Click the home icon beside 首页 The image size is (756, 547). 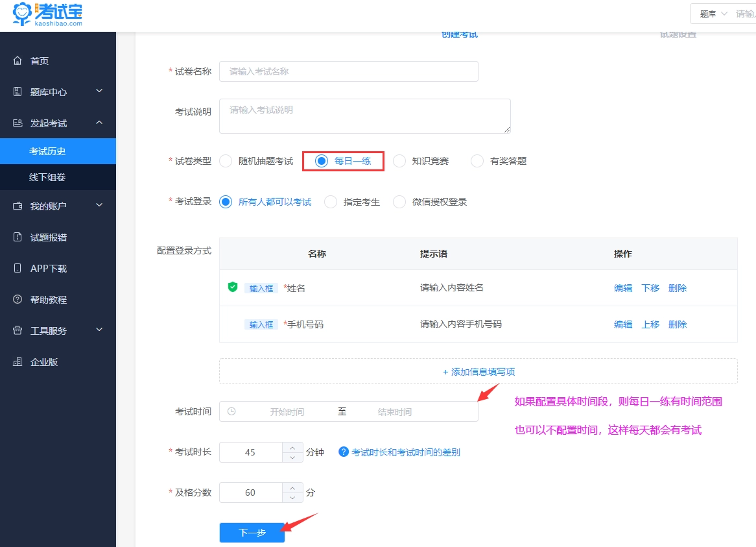click(18, 60)
